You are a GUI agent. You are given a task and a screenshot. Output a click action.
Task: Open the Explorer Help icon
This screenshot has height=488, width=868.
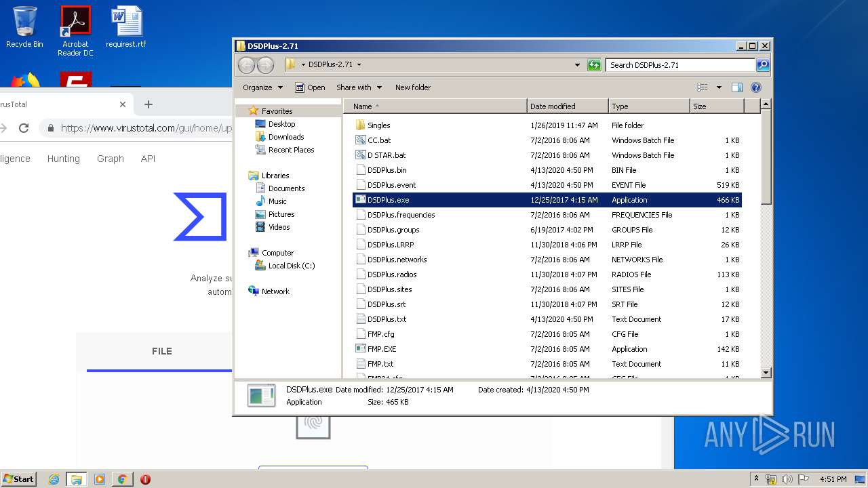click(756, 87)
